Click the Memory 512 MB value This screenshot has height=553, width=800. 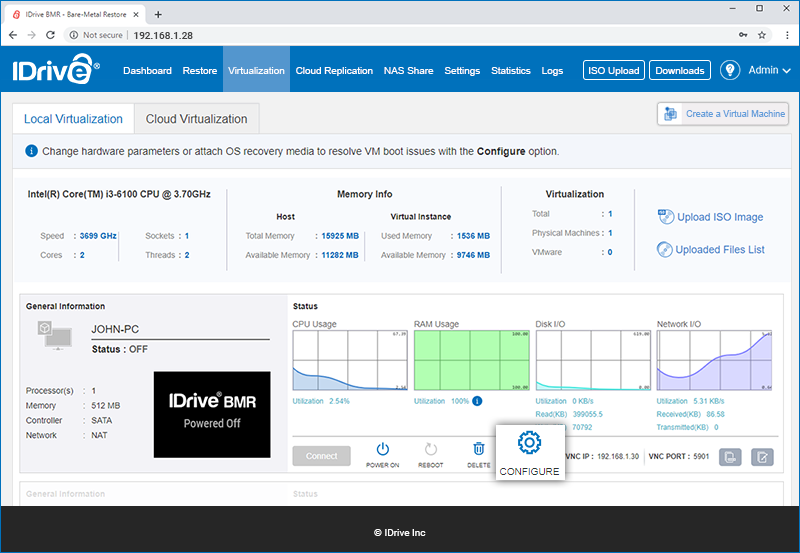click(x=106, y=406)
